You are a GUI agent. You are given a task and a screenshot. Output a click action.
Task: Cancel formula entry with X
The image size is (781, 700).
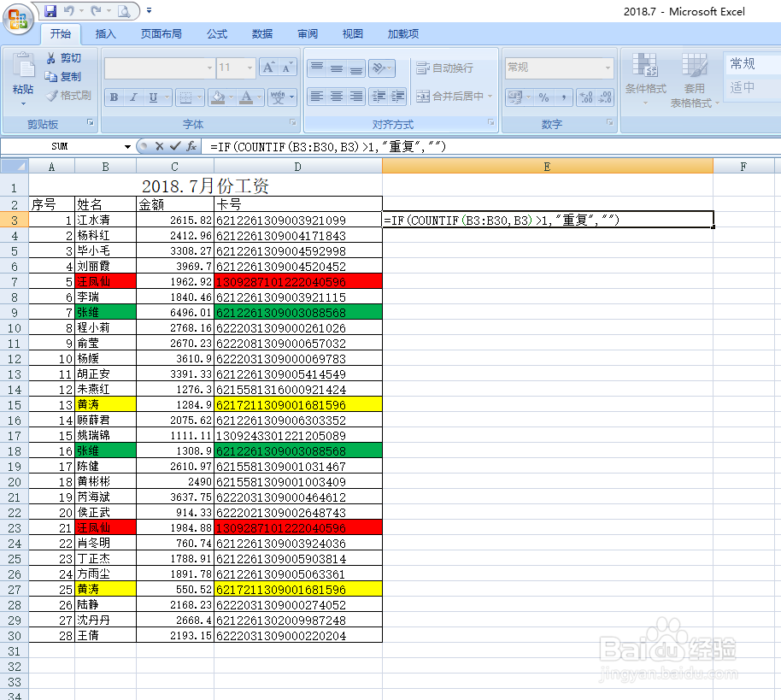coord(160,146)
